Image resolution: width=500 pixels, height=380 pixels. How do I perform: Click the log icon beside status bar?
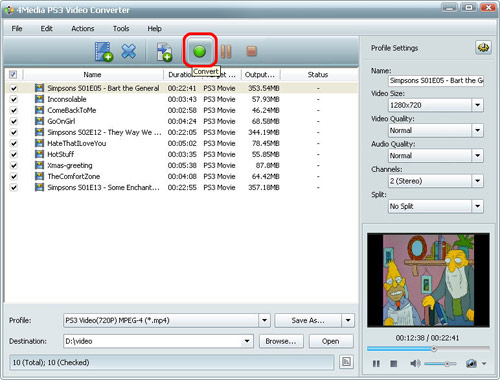(x=346, y=362)
